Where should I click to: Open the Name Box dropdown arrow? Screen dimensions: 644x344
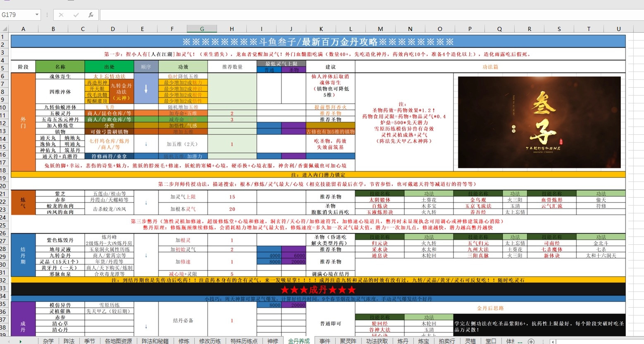pyautogui.click(x=37, y=15)
